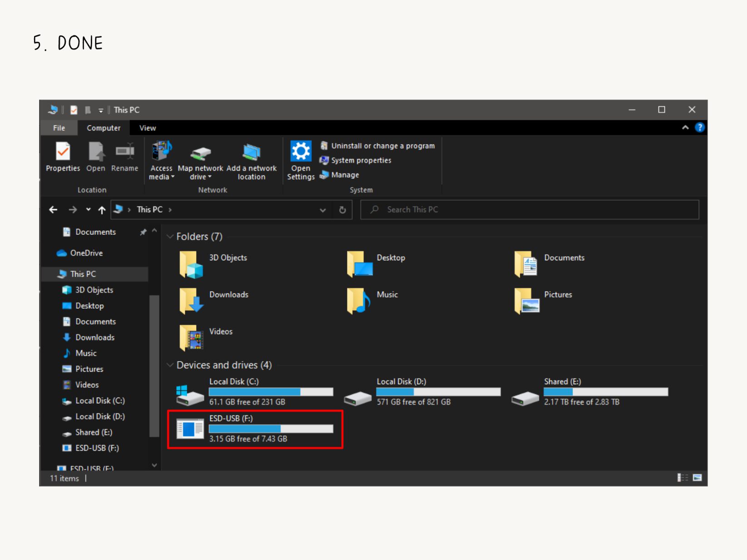
Task: Click title bar Properties quick access icon
Action: pos(74,110)
